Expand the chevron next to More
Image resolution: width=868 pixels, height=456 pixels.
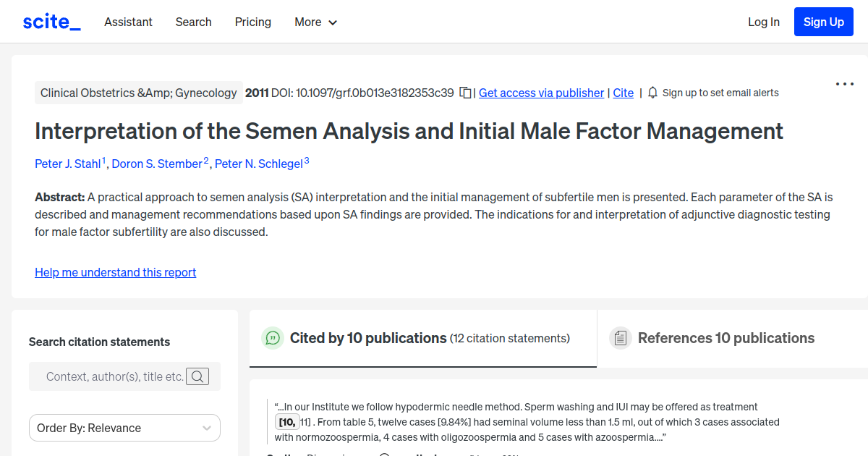333,22
